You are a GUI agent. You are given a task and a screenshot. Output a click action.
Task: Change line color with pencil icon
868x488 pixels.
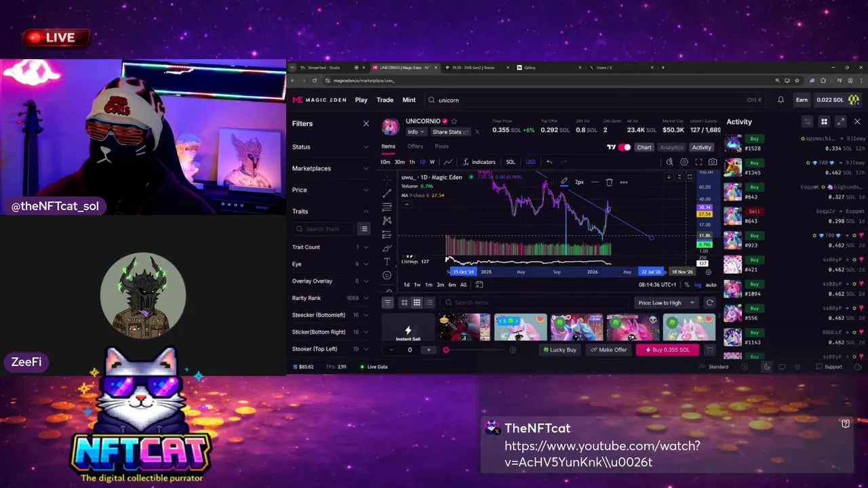564,182
